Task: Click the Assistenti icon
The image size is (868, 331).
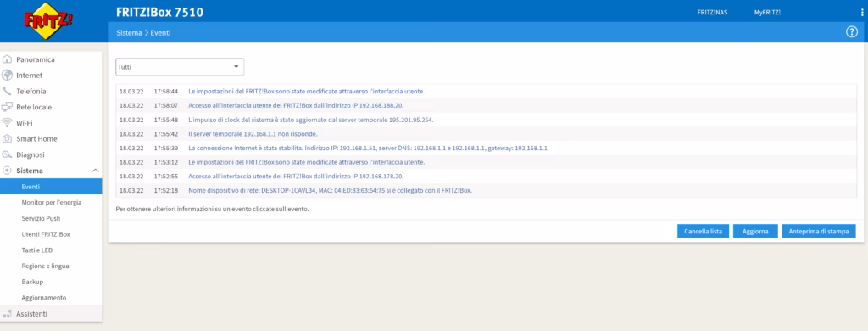Action: coord(7,314)
